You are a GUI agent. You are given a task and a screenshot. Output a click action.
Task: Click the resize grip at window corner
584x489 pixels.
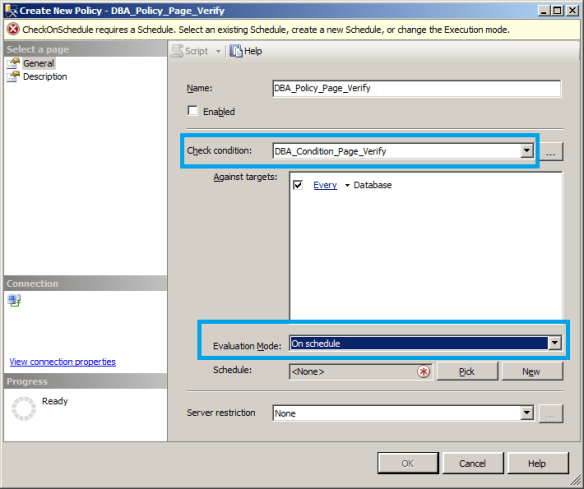tap(576, 481)
